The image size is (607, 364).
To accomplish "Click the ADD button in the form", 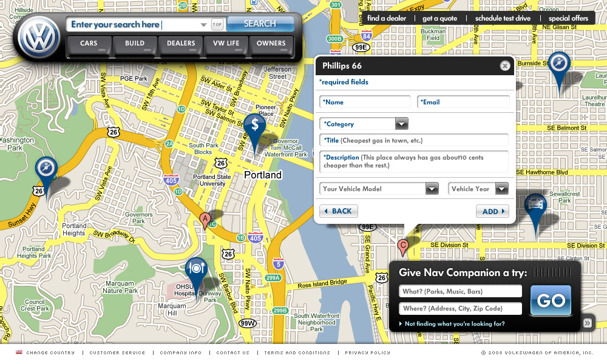I will coord(492,211).
